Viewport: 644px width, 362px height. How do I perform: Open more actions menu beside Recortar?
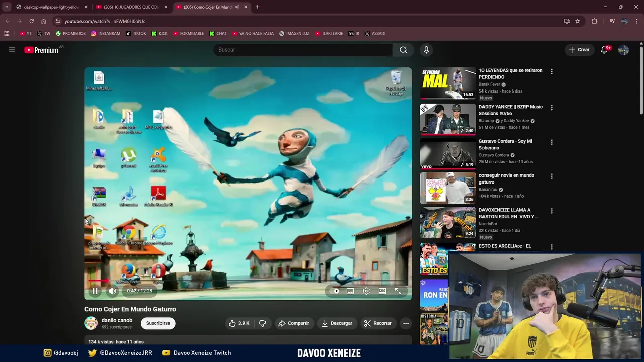tap(406, 323)
